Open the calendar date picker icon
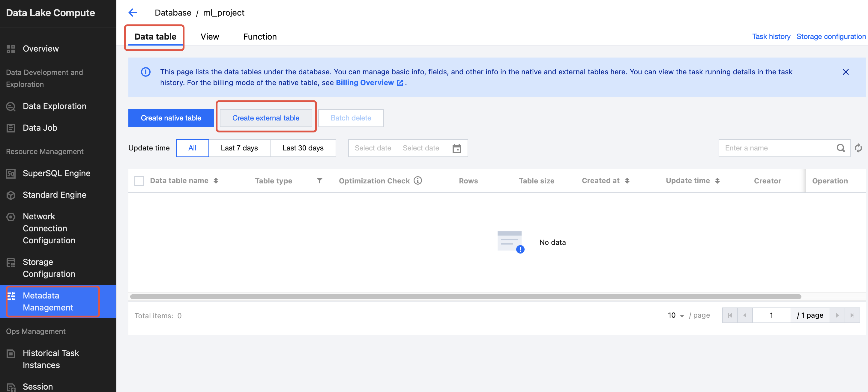The width and height of the screenshot is (868, 392). 456,148
